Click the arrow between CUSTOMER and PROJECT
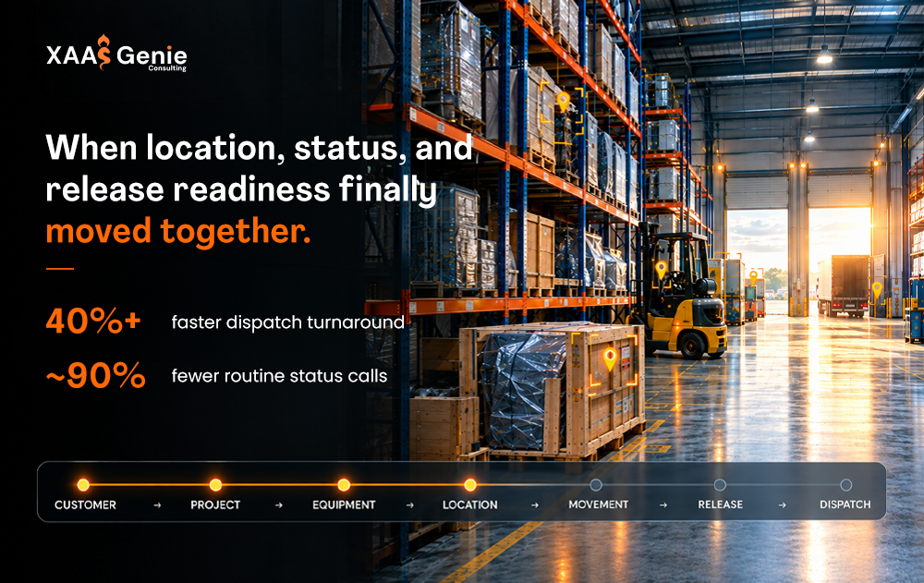Screen dimensions: 924x583 157,505
